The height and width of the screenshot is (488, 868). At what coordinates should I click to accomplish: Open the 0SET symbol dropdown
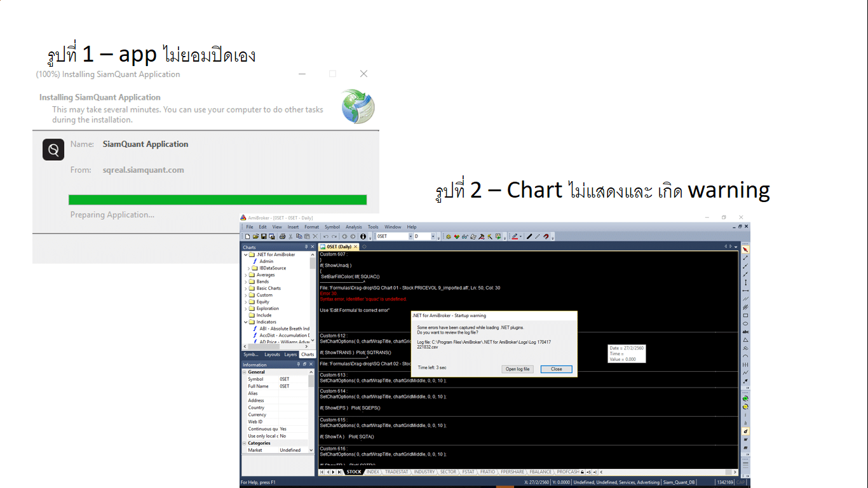[x=410, y=236]
